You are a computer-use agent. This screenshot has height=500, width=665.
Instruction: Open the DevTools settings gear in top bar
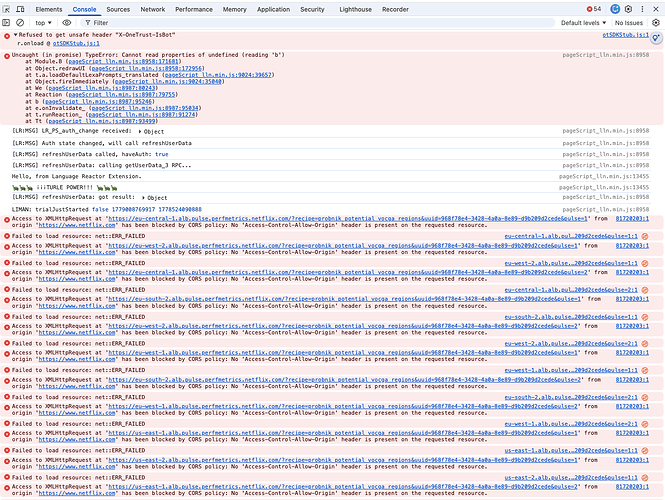[629, 9]
